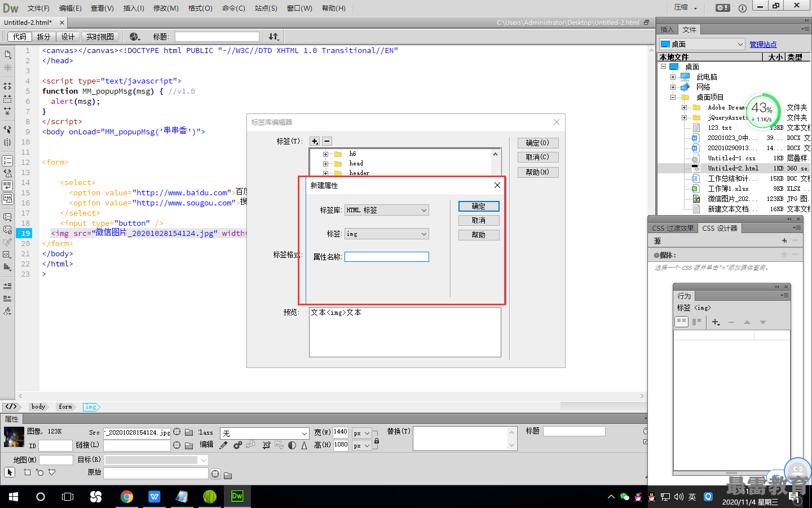
Task: Click the 管理站点 link
Action: 763,45
